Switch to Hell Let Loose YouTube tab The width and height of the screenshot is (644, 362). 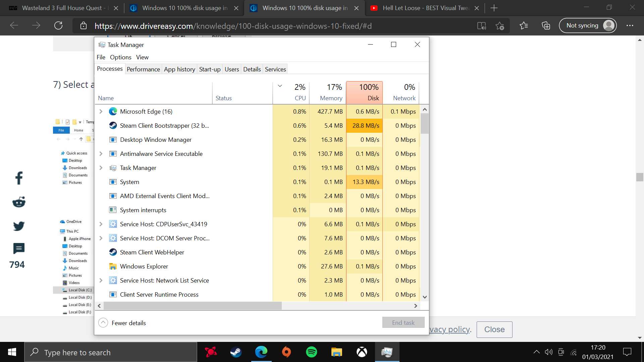pyautogui.click(x=424, y=8)
